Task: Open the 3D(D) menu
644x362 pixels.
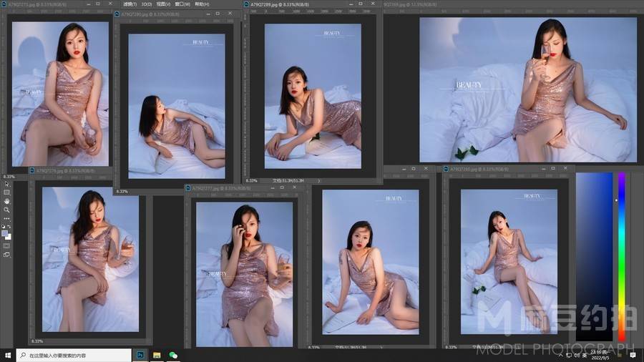Action: [x=147, y=4]
